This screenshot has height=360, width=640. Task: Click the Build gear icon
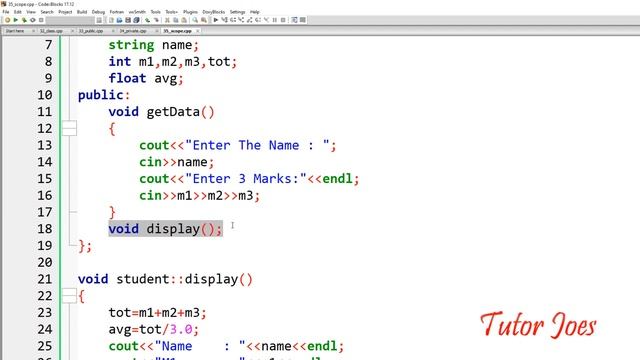point(7,20)
